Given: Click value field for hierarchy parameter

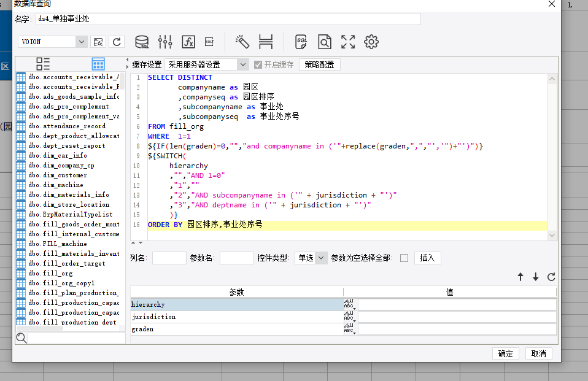Looking at the screenshot, I should (x=457, y=304).
